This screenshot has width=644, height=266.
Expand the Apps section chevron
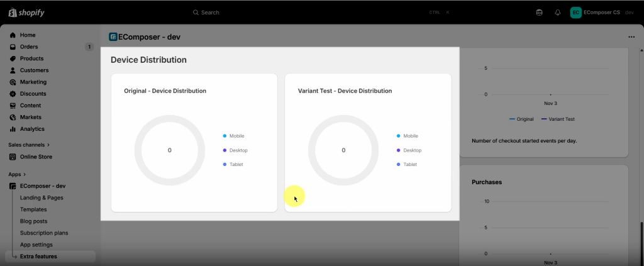25,174
